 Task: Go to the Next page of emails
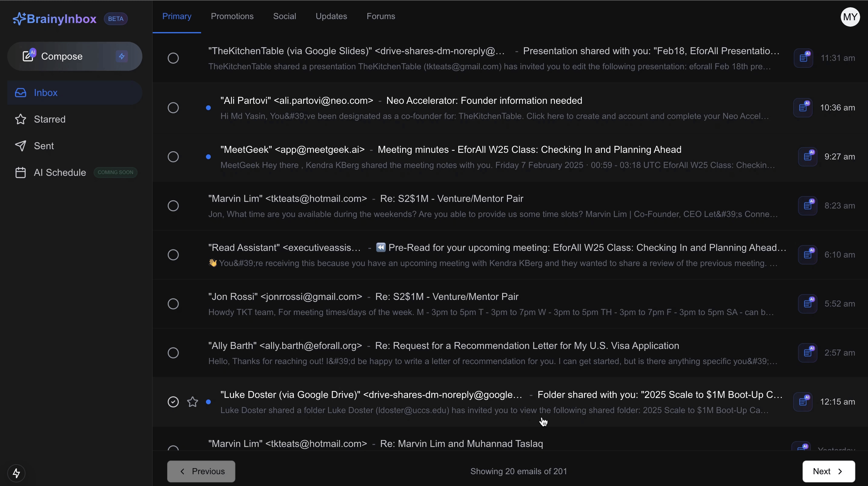(829, 471)
